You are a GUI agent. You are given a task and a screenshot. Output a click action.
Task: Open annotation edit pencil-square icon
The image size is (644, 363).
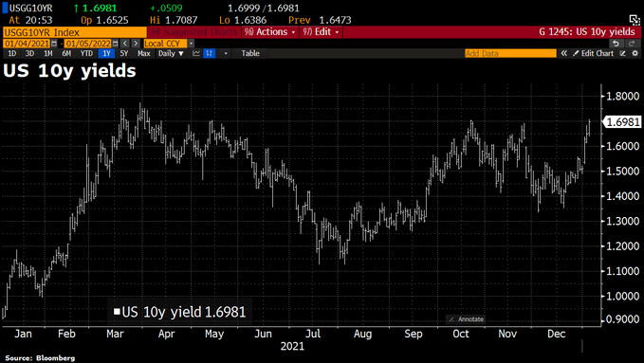[x=622, y=53]
